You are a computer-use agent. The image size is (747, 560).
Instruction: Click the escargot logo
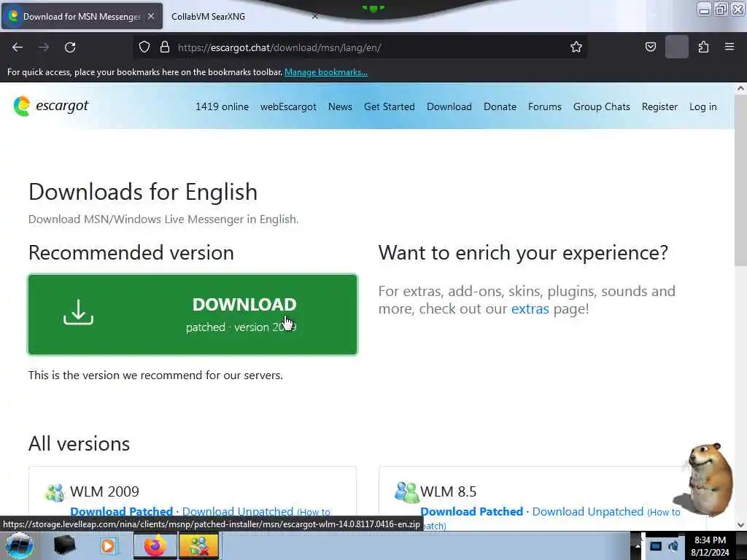coord(51,106)
